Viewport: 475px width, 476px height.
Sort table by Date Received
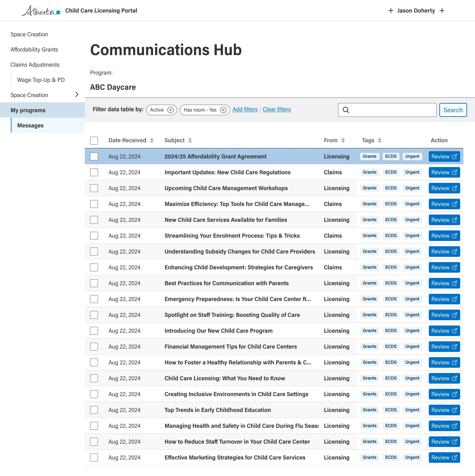coord(152,140)
